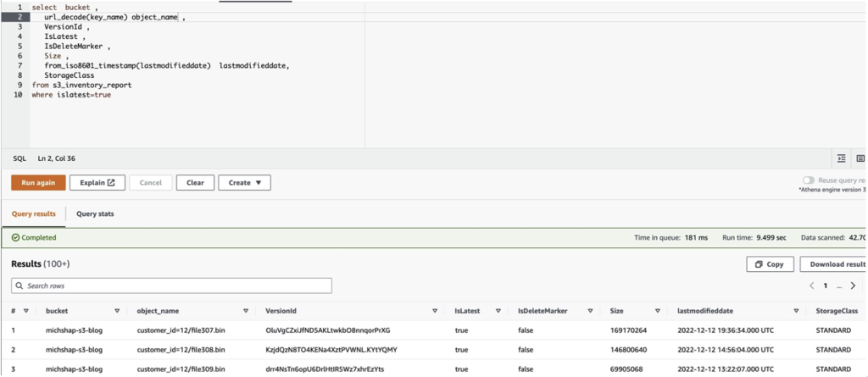Image resolution: width=868 pixels, height=377 pixels.
Task: Open the Create dropdown menu
Action: tap(244, 183)
